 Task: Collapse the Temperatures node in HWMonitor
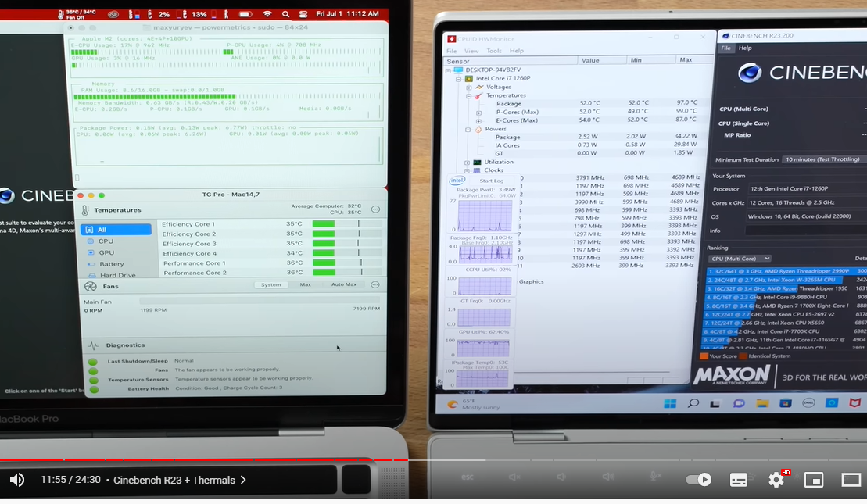click(468, 95)
